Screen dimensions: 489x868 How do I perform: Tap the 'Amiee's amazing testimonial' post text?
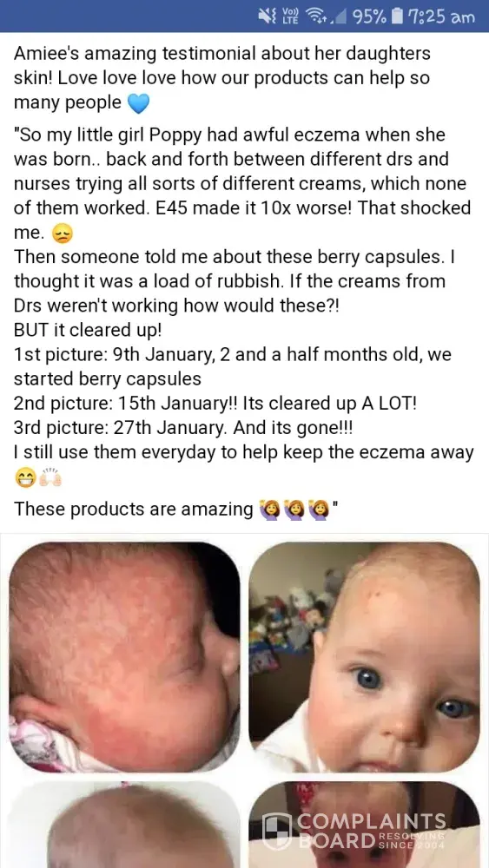222,78
